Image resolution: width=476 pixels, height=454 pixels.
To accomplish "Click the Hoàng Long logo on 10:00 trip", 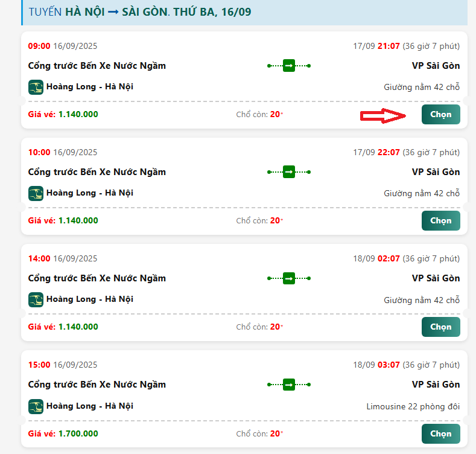I will 36,193.
